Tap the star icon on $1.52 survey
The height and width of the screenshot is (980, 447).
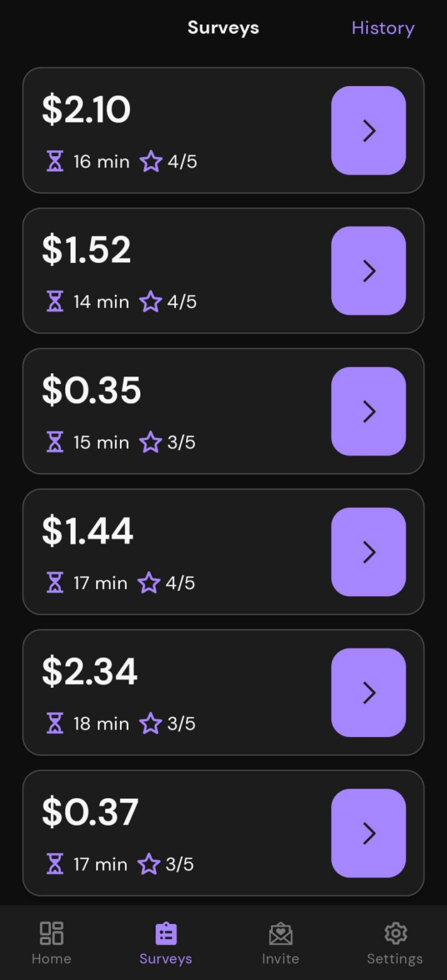150,302
